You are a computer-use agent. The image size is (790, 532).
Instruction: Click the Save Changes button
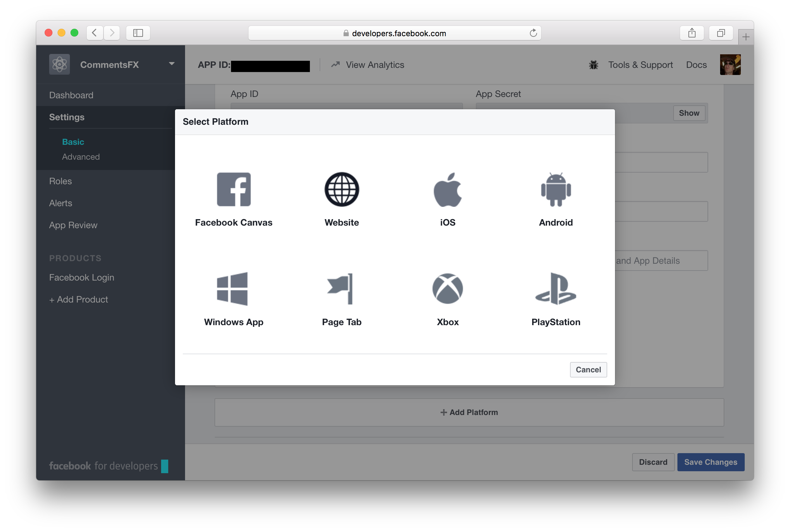(710, 462)
